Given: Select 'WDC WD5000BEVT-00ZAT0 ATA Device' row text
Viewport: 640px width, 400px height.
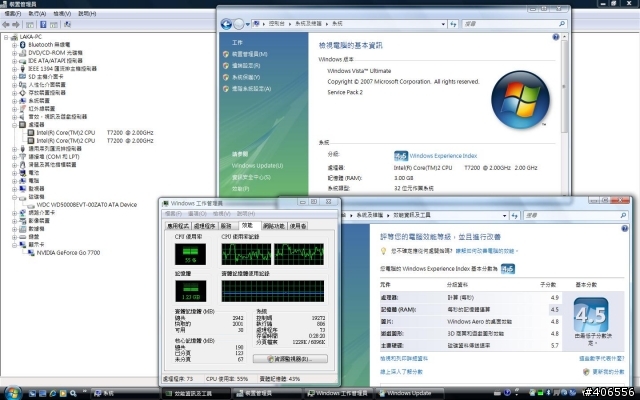Looking at the screenshot, I should click(x=87, y=205).
